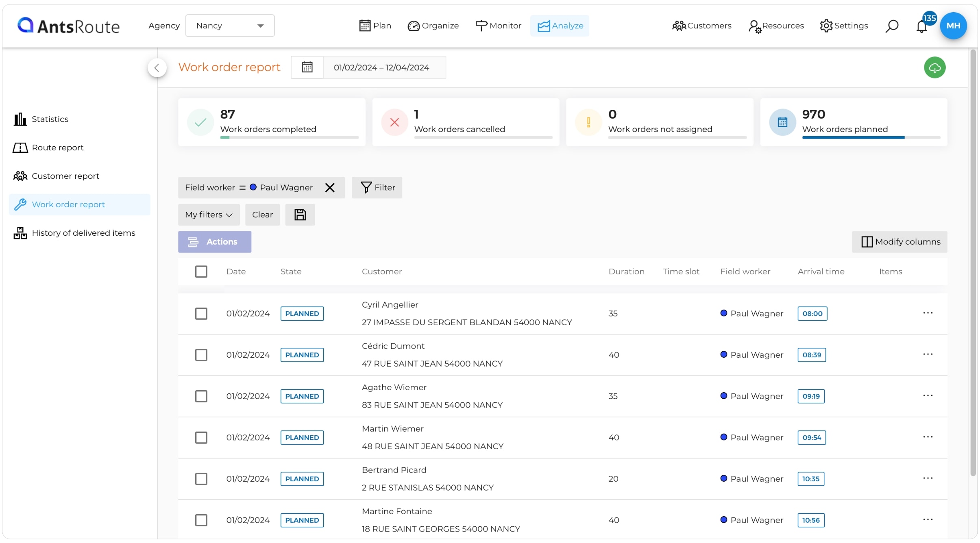Select the Cédric Dumont row checkbox
980x543 pixels.
pos(201,355)
